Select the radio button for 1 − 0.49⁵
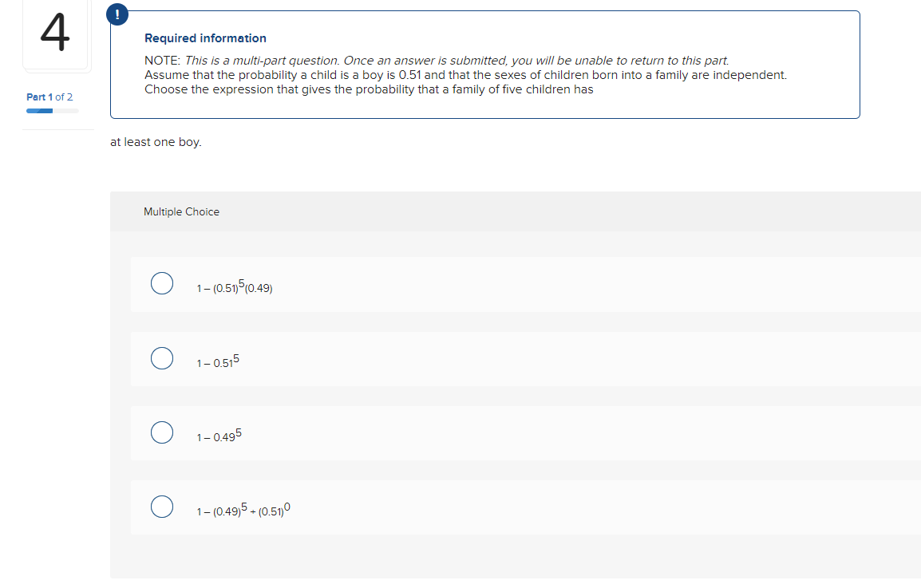 (162, 432)
